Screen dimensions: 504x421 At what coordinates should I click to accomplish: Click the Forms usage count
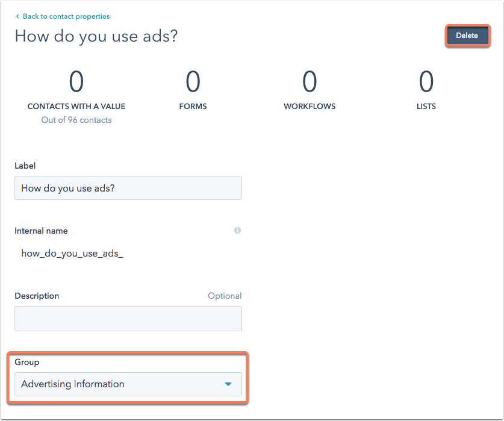pyautogui.click(x=193, y=81)
